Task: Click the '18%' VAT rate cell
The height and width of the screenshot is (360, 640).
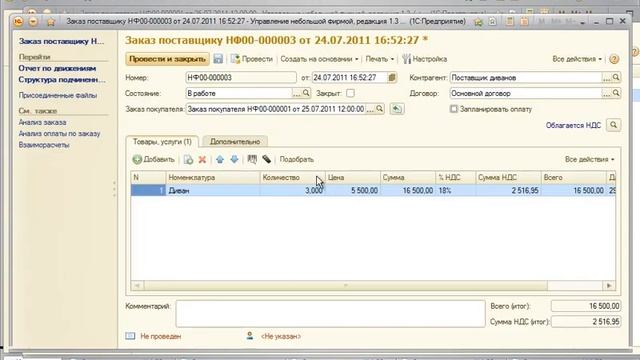Action: click(455, 190)
